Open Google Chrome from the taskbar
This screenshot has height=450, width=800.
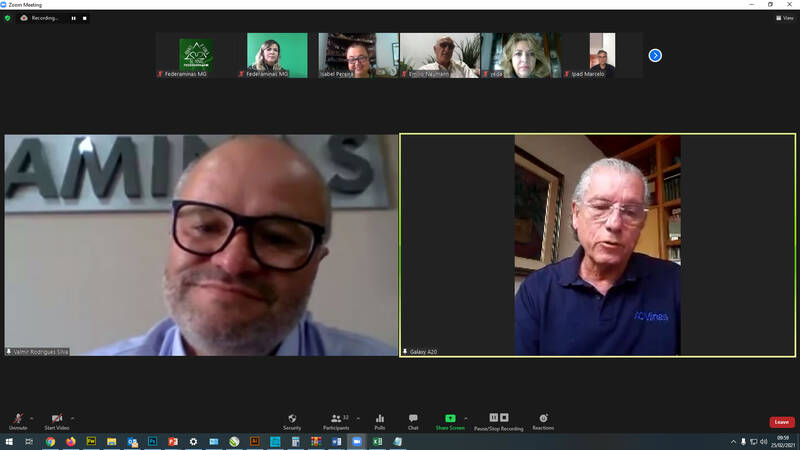point(50,441)
